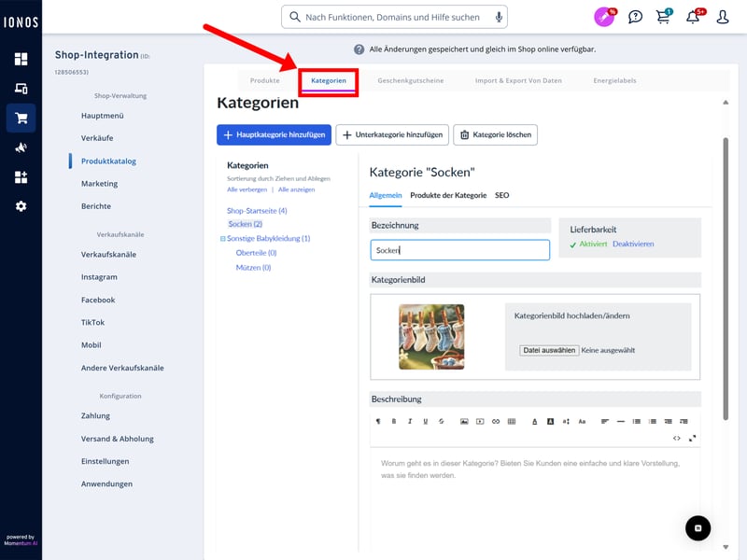Viewport: 747px width, 560px height.
Task: Insert video via editor toolbar
Action: point(480,422)
